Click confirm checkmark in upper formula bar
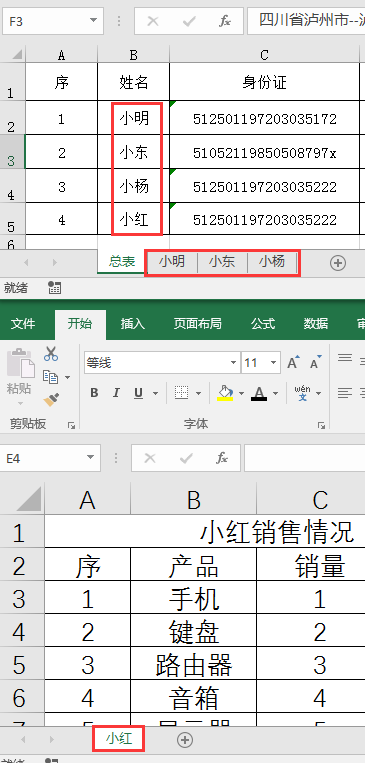Image resolution: width=365 pixels, height=763 pixels. click(x=189, y=21)
